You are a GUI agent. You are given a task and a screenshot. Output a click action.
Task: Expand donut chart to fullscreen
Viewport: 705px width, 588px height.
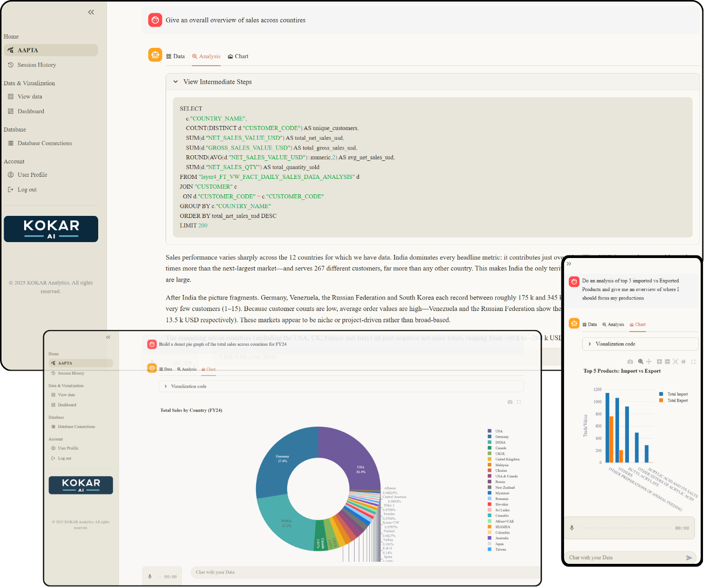[x=519, y=402]
